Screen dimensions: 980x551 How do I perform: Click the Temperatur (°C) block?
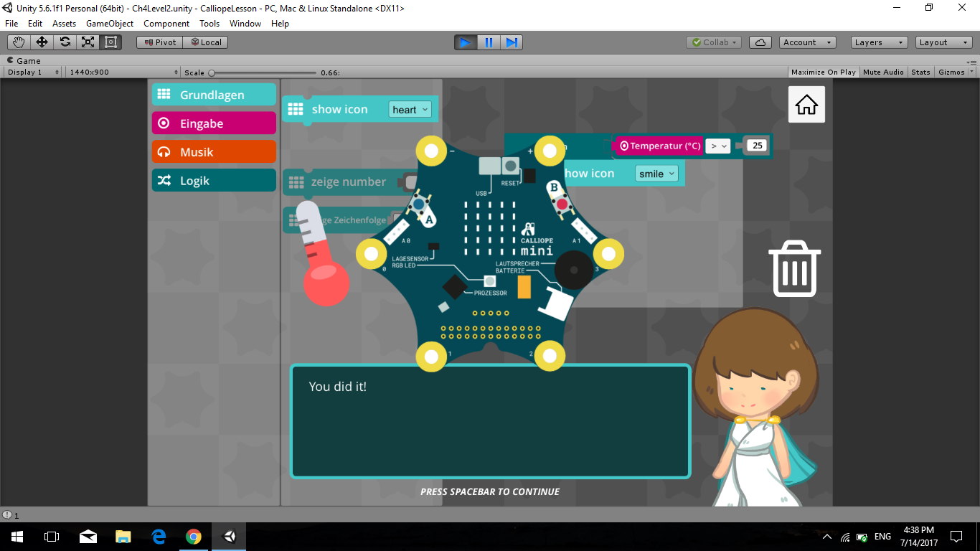click(657, 146)
